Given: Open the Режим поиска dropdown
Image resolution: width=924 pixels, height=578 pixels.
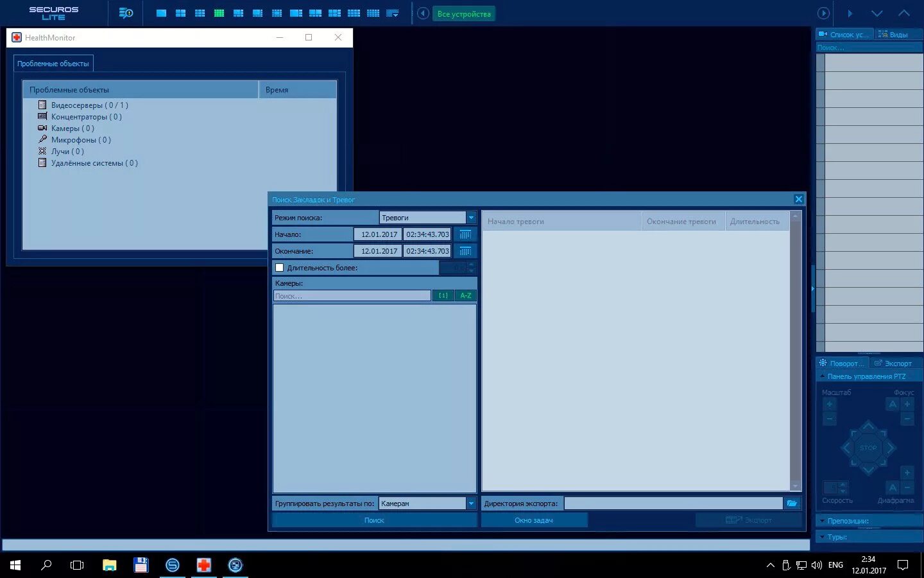Looking at the screenshot, I should (x=428, y=218).
